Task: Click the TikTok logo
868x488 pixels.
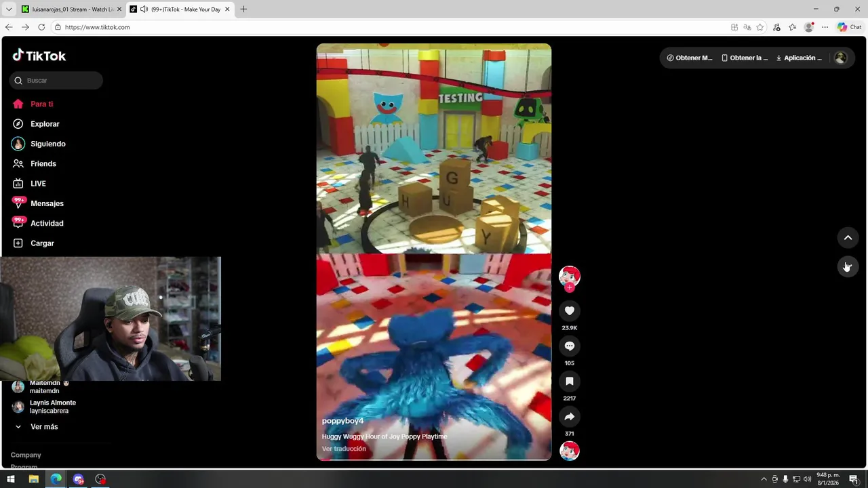Action: (x=39, y=56)
